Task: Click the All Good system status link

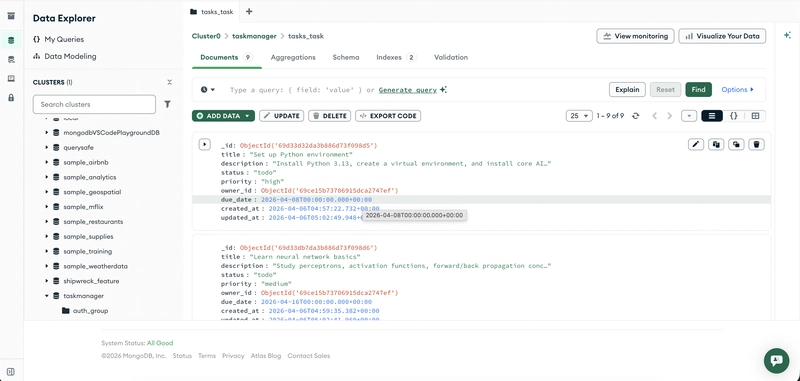Action: [160, 343]
